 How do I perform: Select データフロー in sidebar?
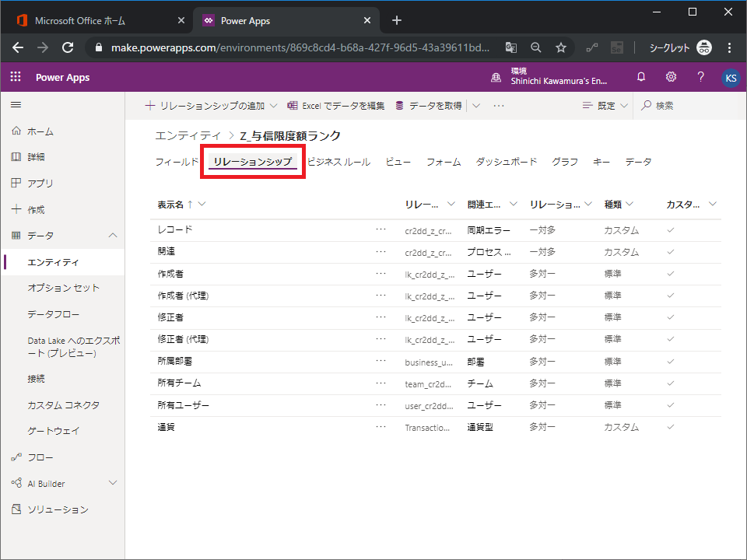pos(54,314)
